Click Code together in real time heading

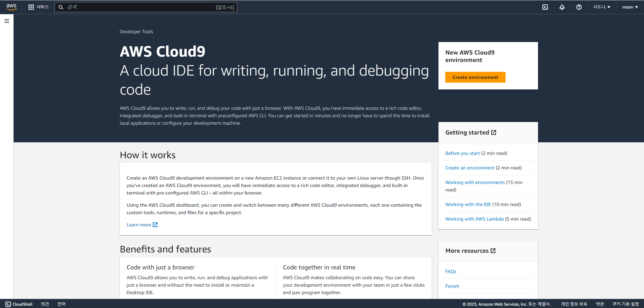pos(319,267)
